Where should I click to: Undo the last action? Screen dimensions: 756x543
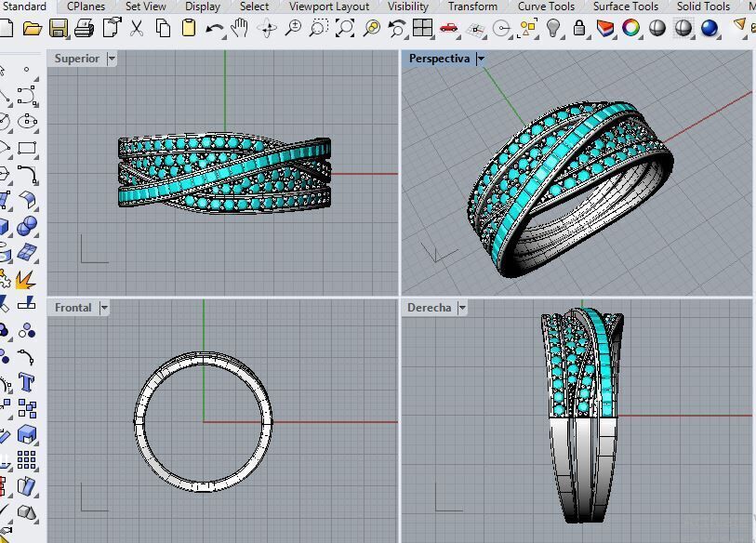[x=214, y=29]
